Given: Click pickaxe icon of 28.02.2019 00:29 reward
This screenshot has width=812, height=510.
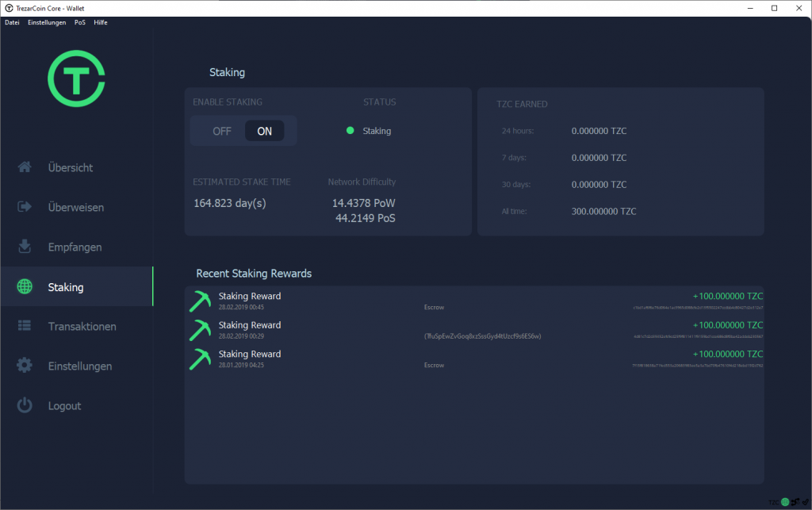Looking at the screenshot, I should 201,330.
